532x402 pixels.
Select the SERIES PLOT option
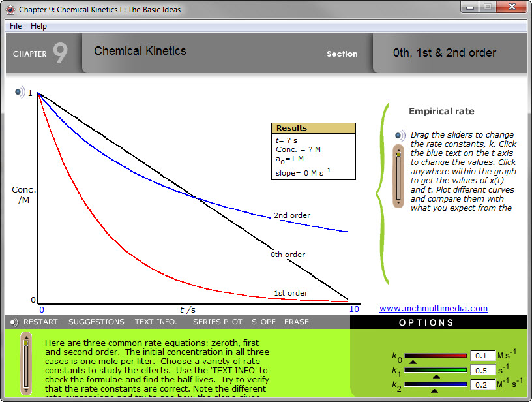218,322
